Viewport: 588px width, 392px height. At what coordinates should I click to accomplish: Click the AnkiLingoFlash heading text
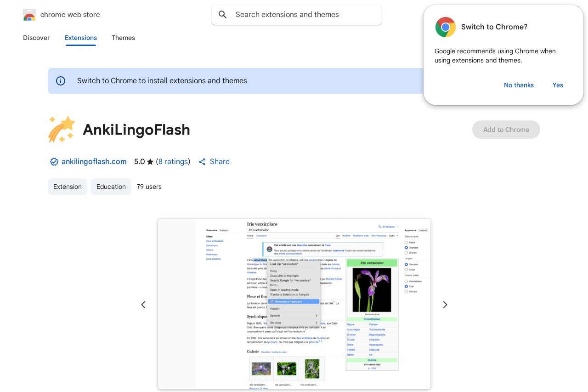pos(136,130)
